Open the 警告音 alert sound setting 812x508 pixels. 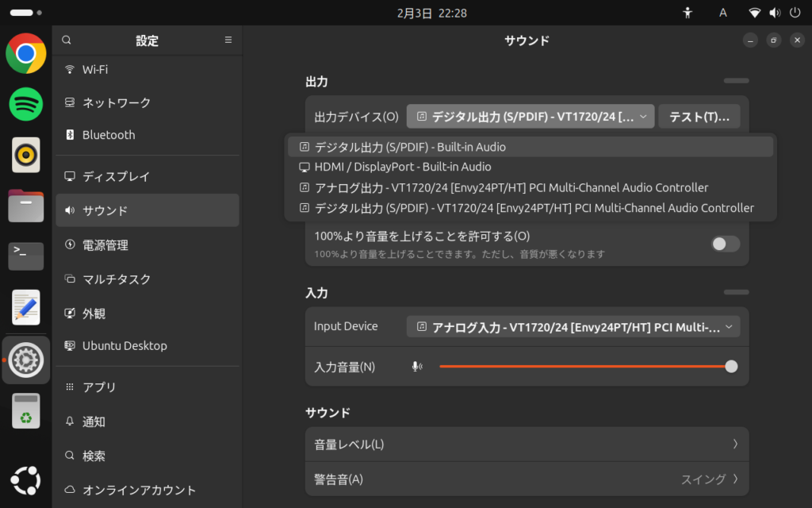coord(527,479)
